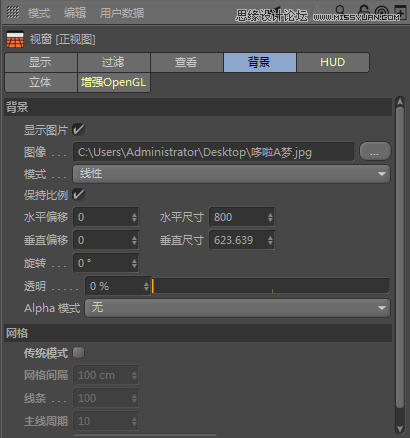Click the grip handle icon beside 模式
The height and width of the screenshot is (438, 410).
coord(13,12)
